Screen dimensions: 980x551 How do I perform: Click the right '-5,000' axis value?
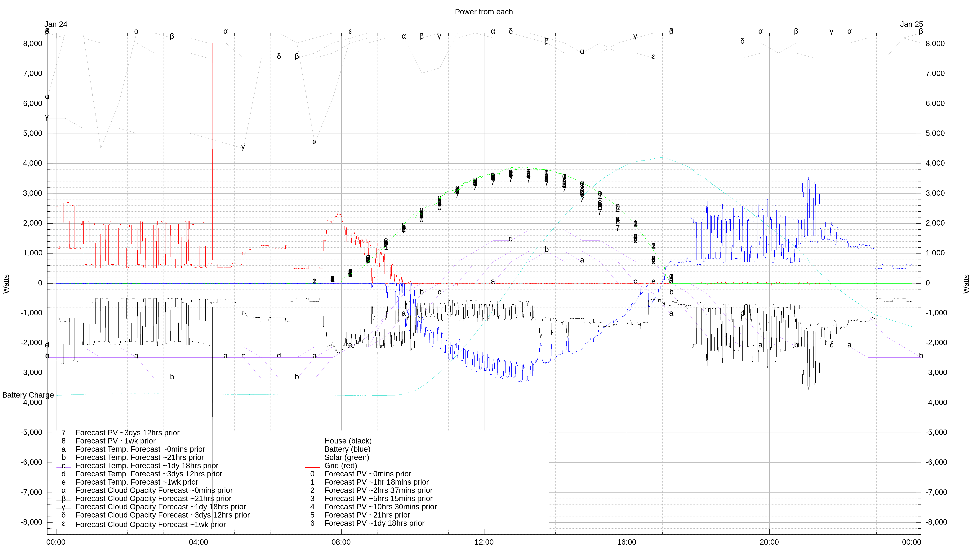(x=936, y=433)
